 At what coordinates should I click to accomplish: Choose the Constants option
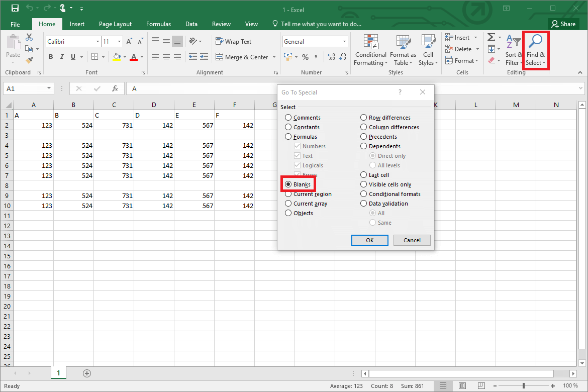point(288,127)
